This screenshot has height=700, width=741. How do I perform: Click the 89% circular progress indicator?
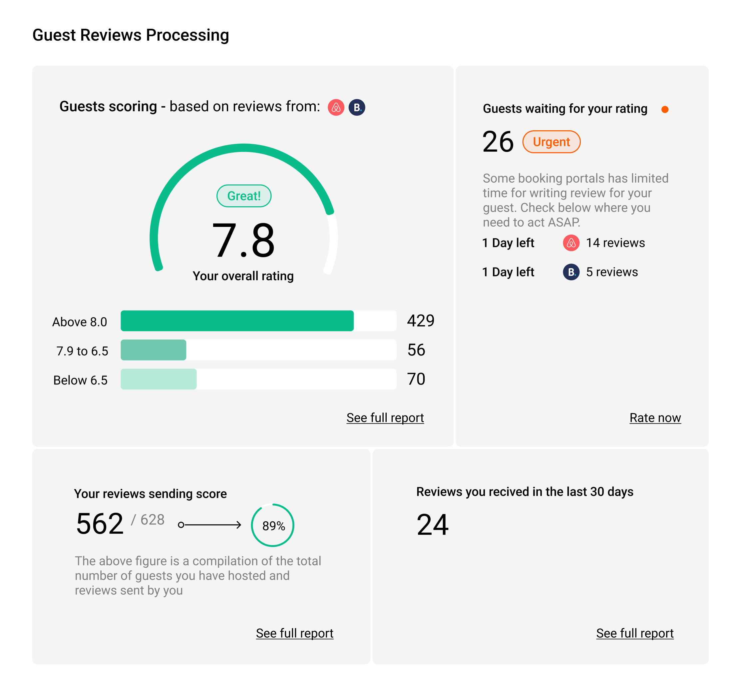[273, 525]
